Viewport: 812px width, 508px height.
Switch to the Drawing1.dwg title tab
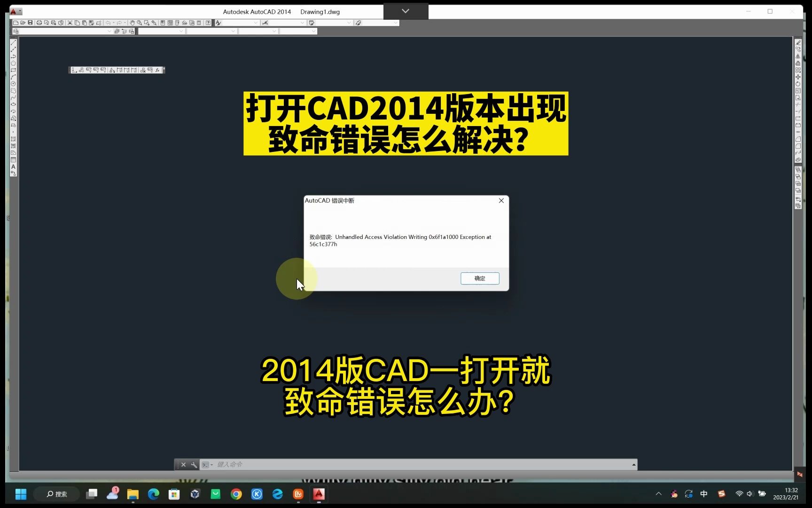point(320,11)
